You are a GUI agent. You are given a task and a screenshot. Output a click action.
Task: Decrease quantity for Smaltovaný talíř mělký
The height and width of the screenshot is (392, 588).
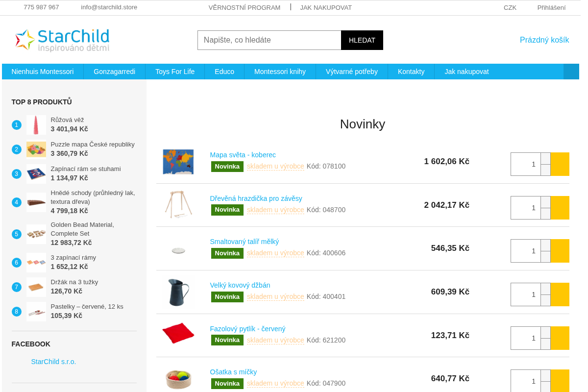(x=545, y=257)
